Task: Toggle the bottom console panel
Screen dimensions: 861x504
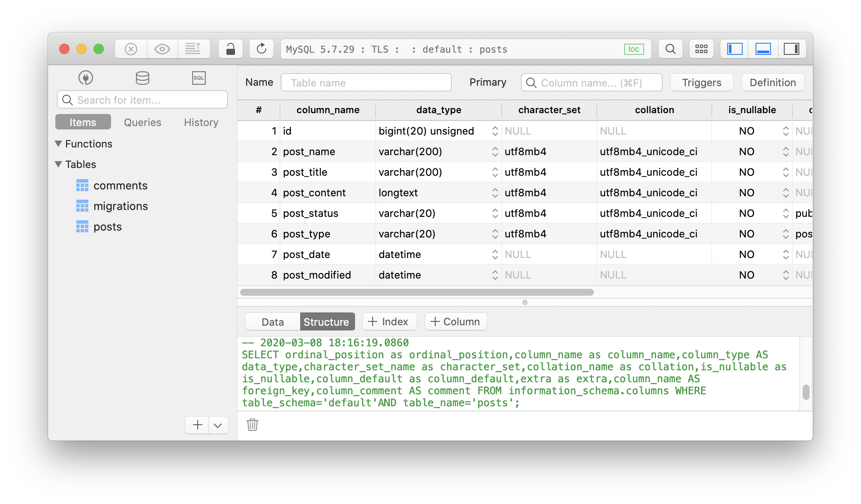Action: pos(763,49)
